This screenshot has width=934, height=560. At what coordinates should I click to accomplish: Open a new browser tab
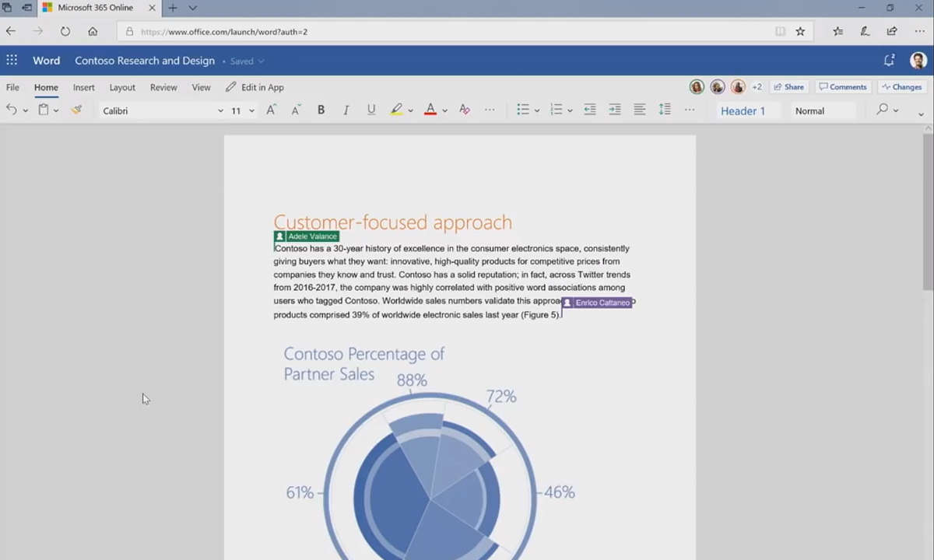(173, 8)
